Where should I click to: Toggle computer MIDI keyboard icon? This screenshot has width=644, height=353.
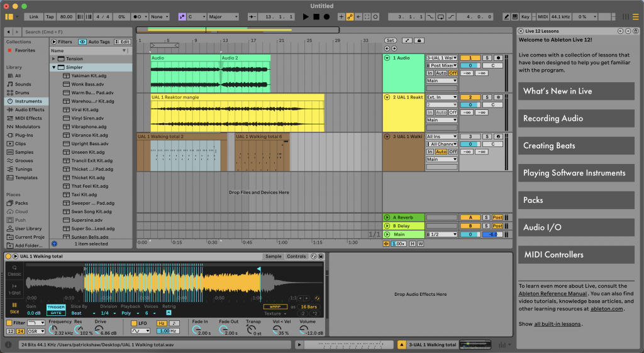tap(515, 17)
